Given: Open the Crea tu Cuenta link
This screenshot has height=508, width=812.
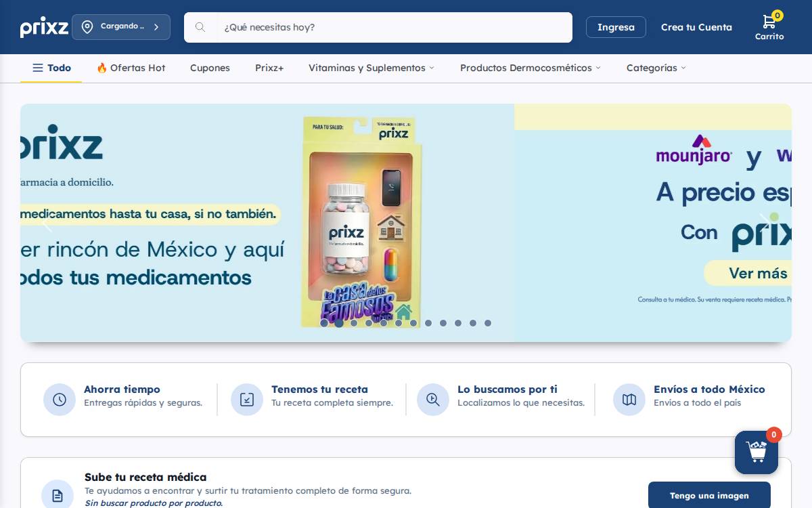Looking at the screenshot, I should [x=696, y=27].
